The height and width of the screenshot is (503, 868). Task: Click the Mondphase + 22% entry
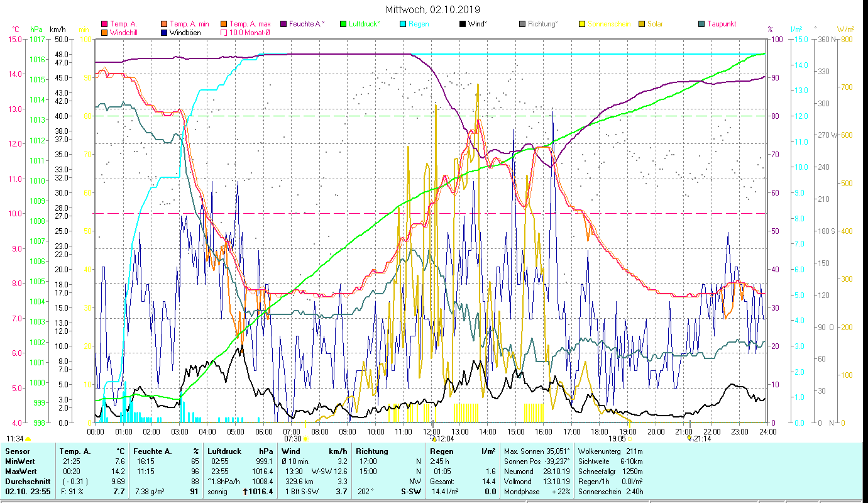[x=537, y=492]
